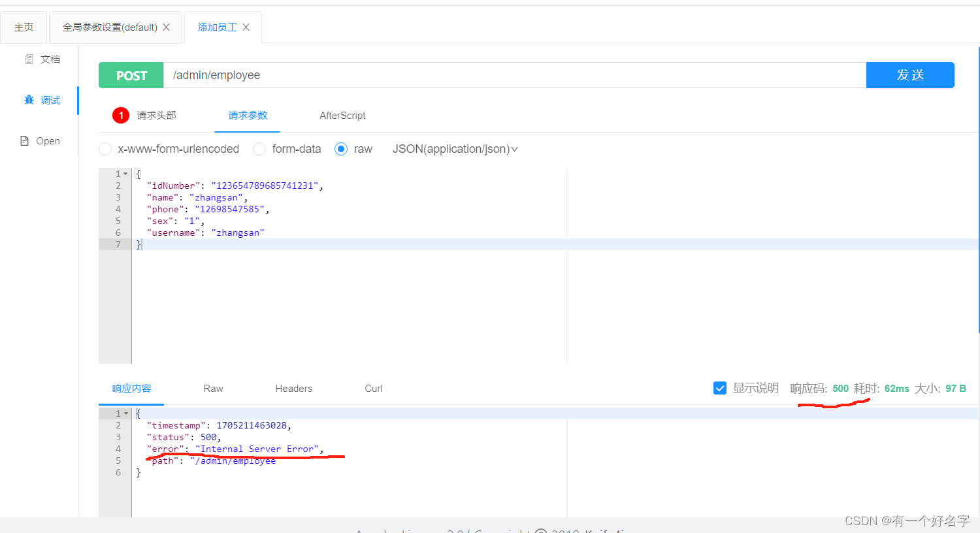980x533 pixels.
Task: Click the POST method button
Action: [131, 75]
